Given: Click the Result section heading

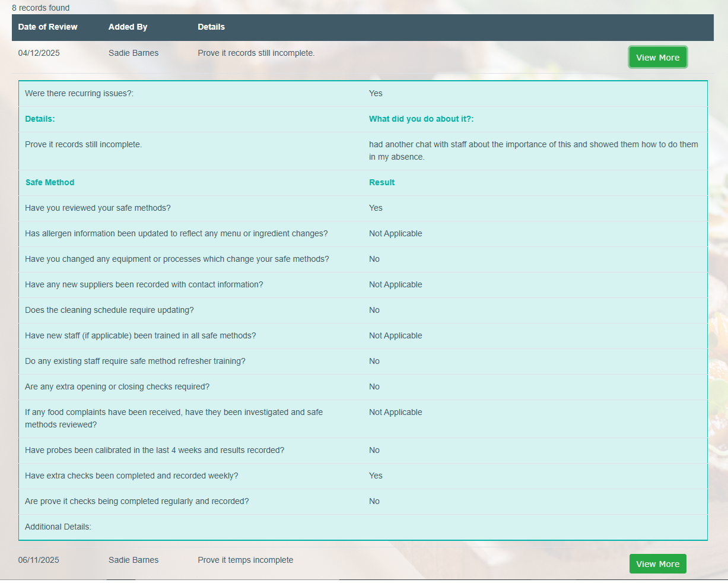Looking at the screenshot, I should tap(382, 182).
